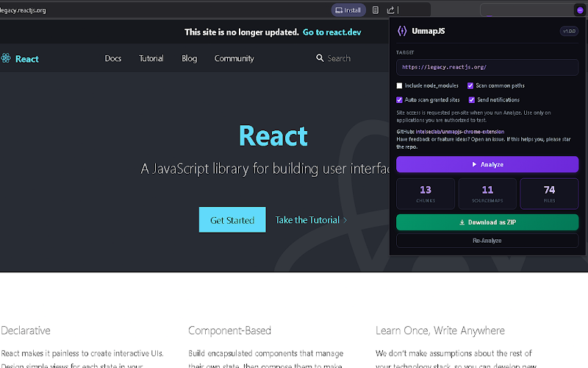The image size is (588, 368).
Task: Open the intelseclab/unmapjs-chrome-extension GitHub link
Action: [460, 132]
